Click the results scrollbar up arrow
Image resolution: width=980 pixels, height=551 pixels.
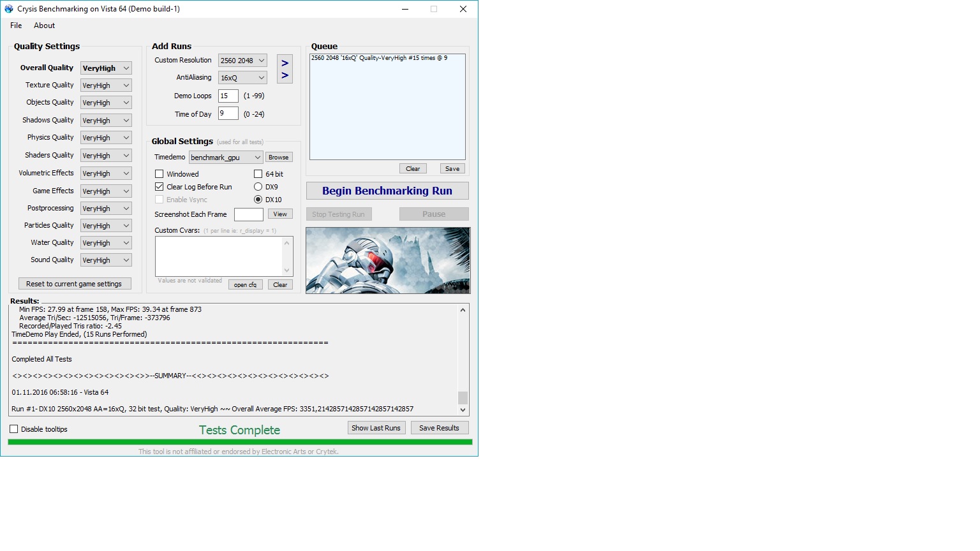click(463, 310)
